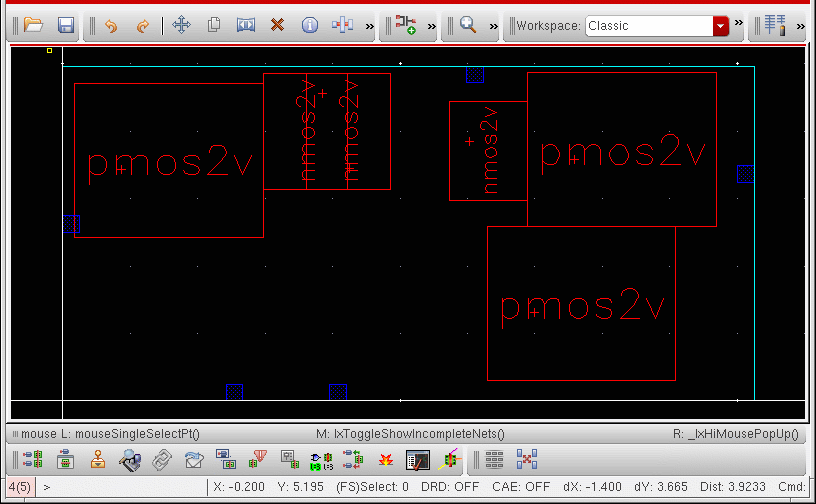The image size is (816, 504).
Task: Open the Properties info icon
Action: [x=309, y=25]
